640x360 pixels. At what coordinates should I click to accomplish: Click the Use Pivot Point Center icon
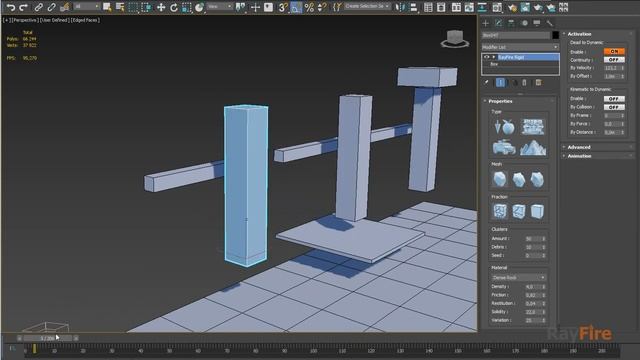click(240, 7)
